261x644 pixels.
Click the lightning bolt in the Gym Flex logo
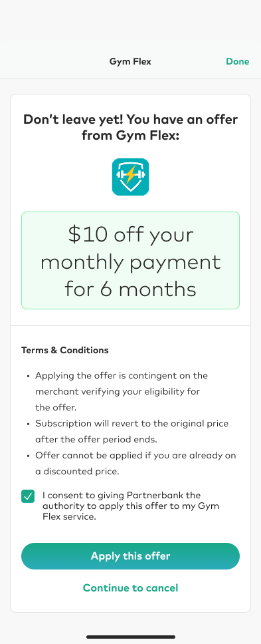pyautogui.click(x=130, y=174)
